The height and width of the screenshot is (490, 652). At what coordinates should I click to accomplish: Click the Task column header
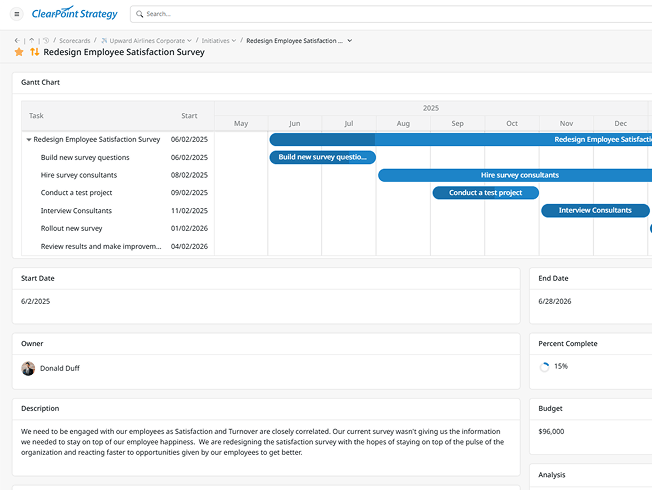tap(36, 116)
